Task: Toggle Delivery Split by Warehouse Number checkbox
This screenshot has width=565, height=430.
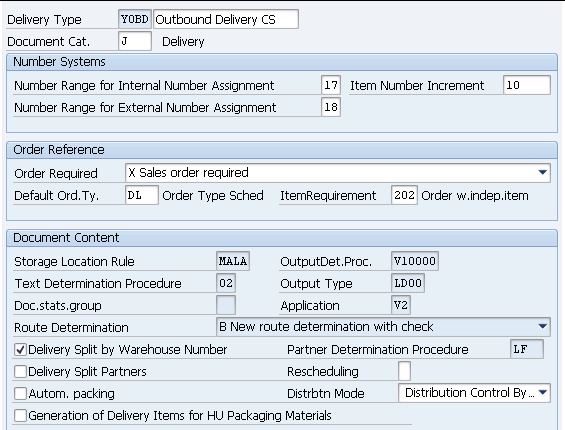Action: 20,350
